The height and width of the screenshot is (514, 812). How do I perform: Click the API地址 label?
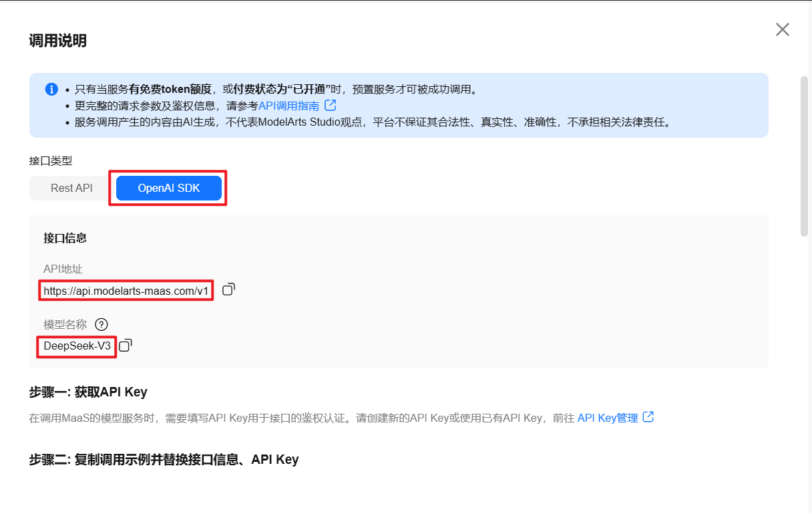tap(63, 269)
